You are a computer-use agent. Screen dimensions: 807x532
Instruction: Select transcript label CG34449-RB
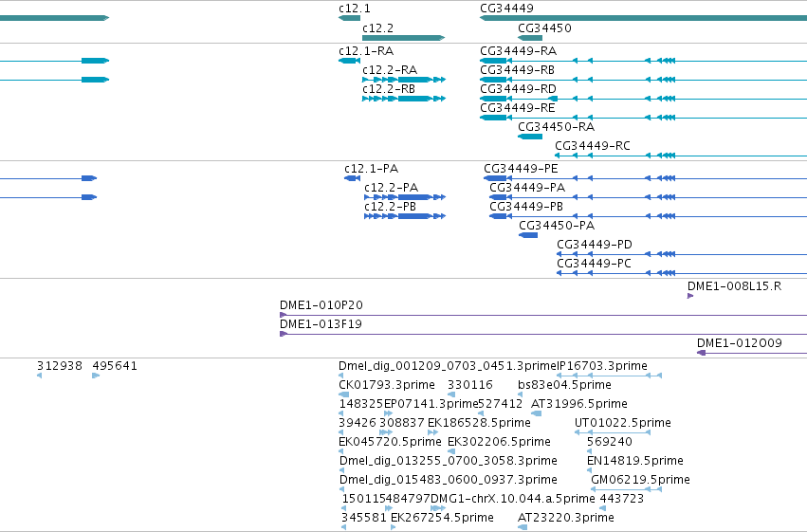[x=517, y=70]
